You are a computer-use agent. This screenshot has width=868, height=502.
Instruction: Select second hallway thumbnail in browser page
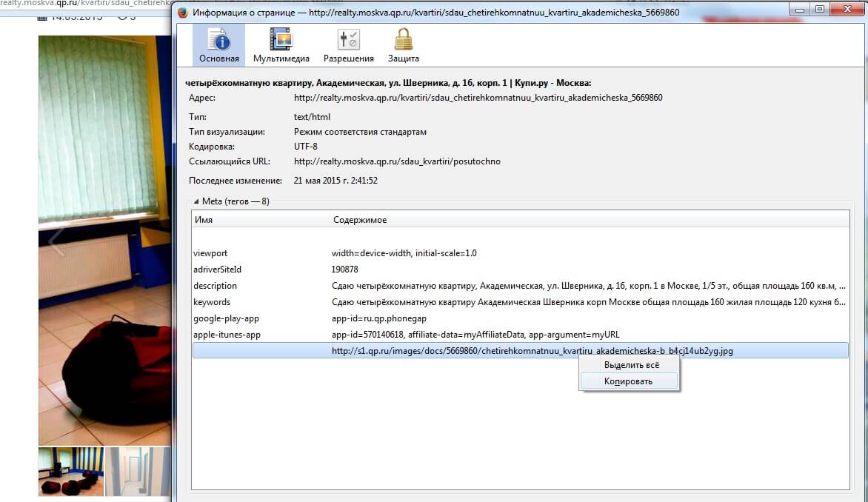pos(138,472)
